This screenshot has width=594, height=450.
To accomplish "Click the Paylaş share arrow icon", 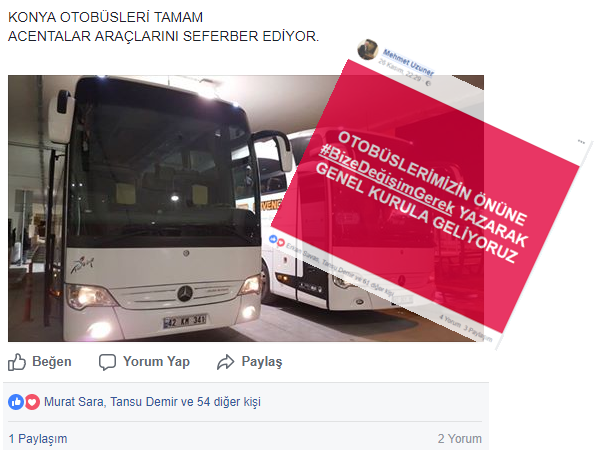I will click(226, 362).
